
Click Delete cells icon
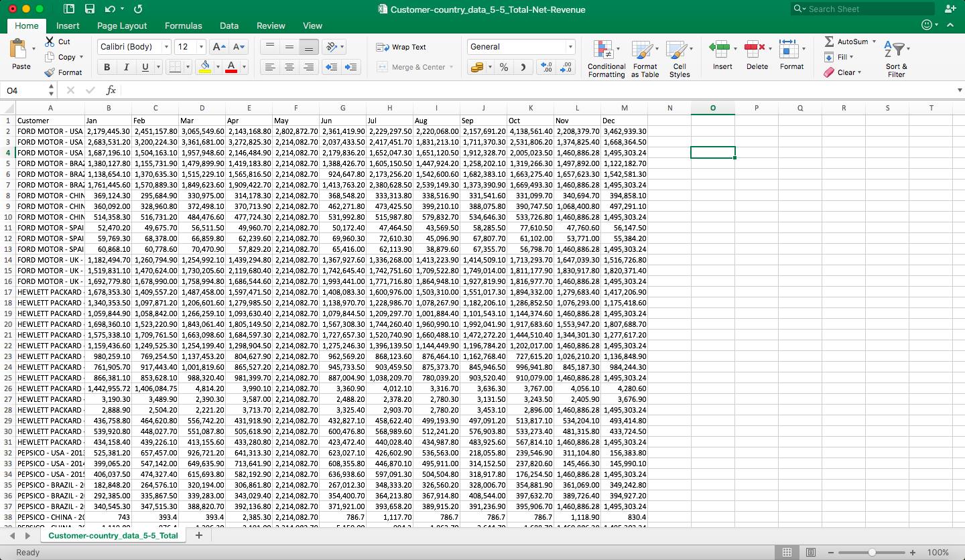point(755,49)
